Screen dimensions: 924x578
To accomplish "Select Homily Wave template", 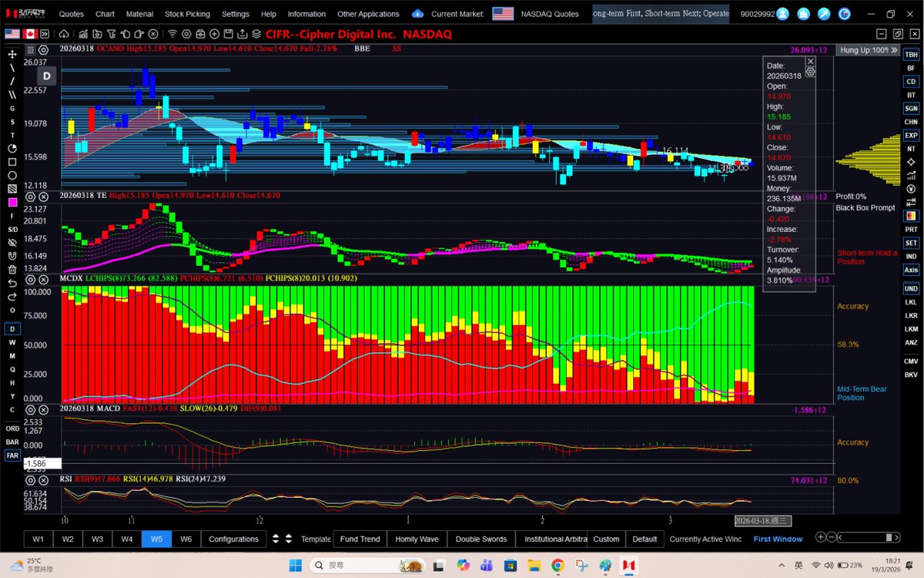I will click(417, 539).
